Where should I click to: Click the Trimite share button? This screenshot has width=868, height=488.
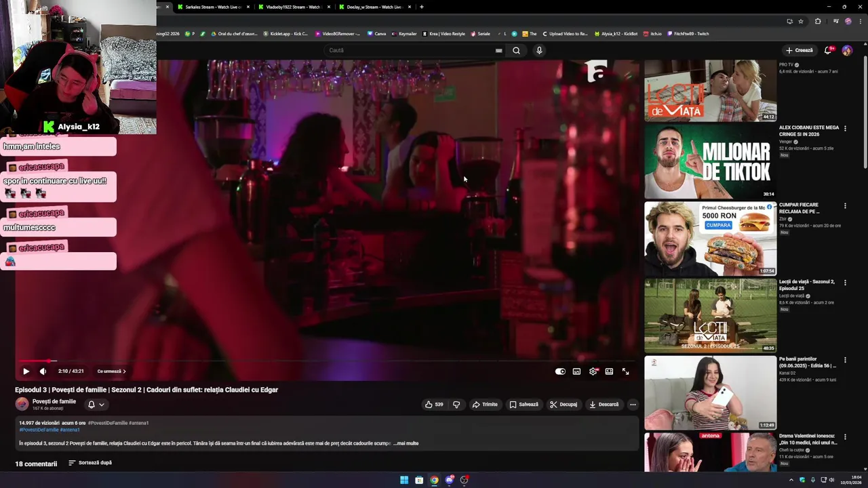pyautogui.click(x=485, y=405)
